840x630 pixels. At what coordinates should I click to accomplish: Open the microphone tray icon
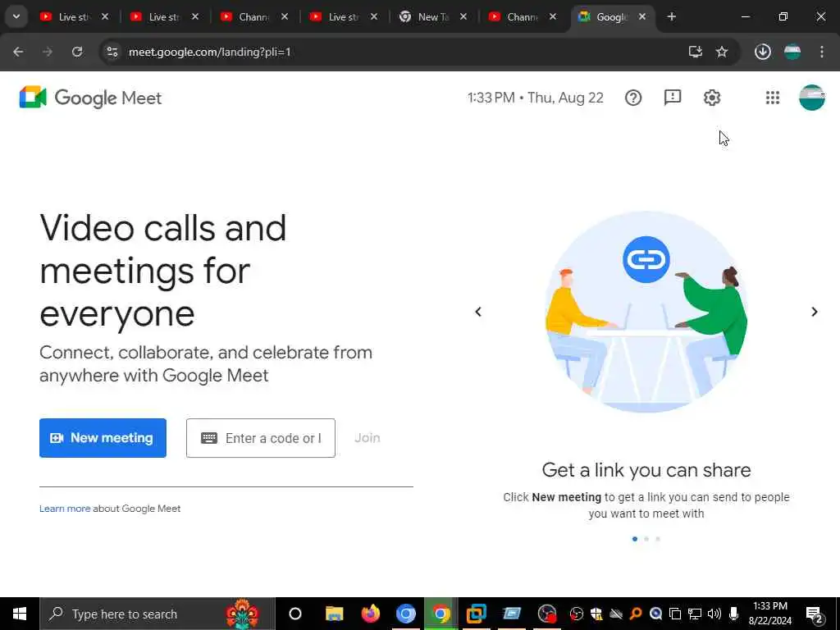click(734, 614)
